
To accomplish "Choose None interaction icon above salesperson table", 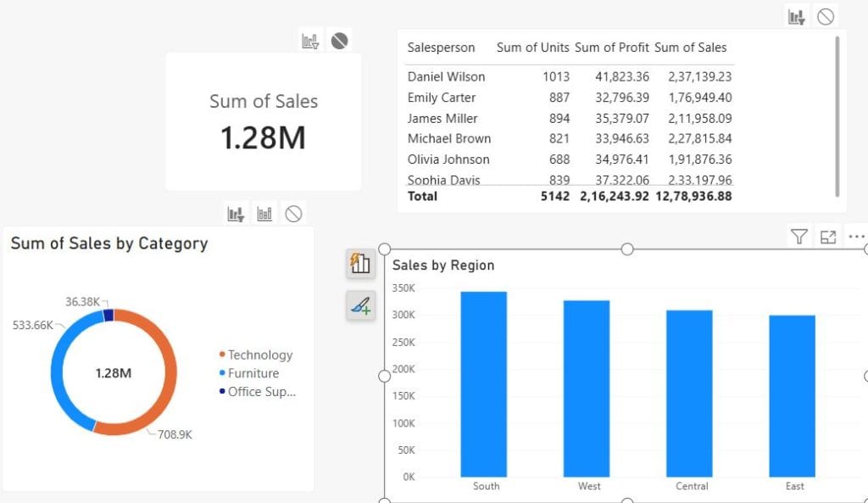I will click(826, 17).
